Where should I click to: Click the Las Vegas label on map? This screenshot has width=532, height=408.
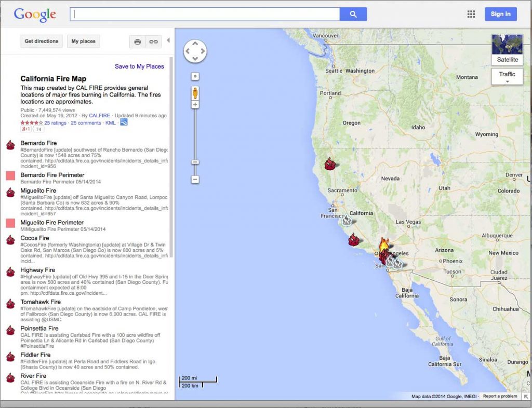(x=408, y=222)
